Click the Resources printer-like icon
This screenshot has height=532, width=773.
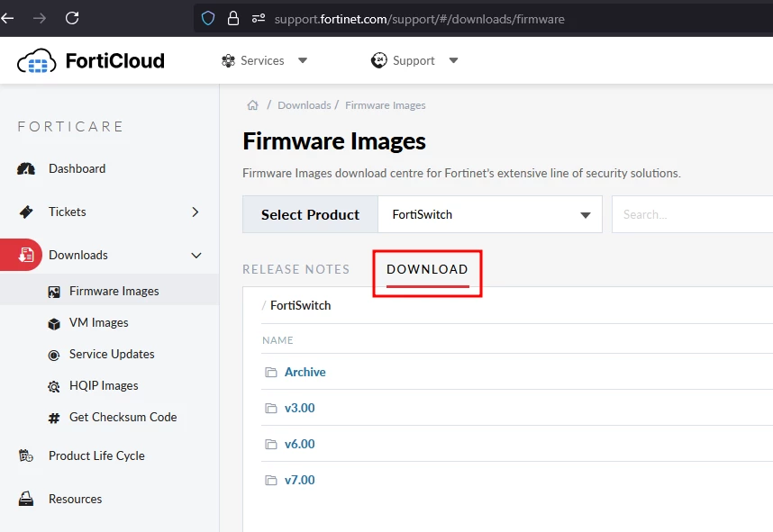pos(25,499)
